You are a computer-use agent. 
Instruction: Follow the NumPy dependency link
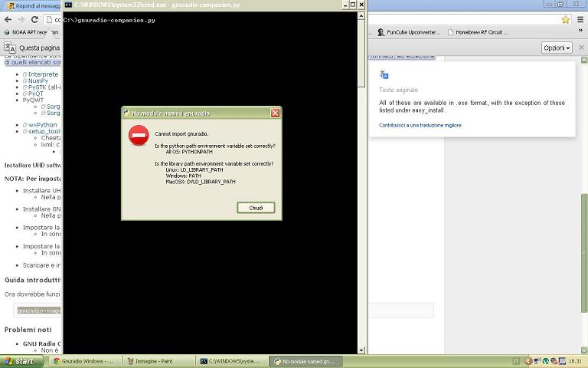pyautogui.click(x=38, y=80)
